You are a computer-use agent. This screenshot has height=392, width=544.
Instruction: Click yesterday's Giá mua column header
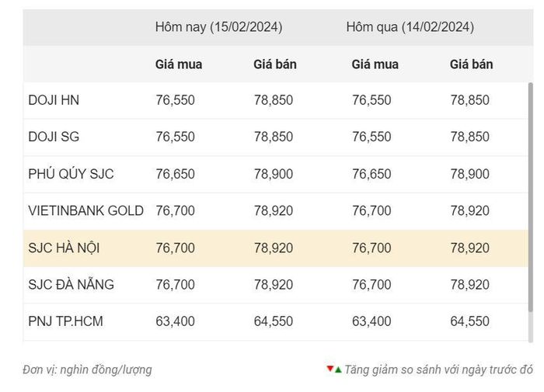click(x=375, y=64)
